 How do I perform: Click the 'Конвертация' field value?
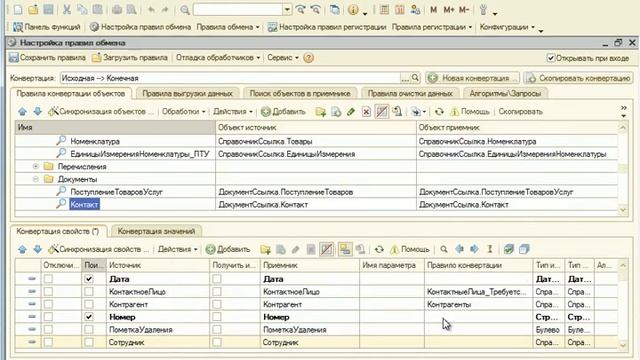(231, 78)
